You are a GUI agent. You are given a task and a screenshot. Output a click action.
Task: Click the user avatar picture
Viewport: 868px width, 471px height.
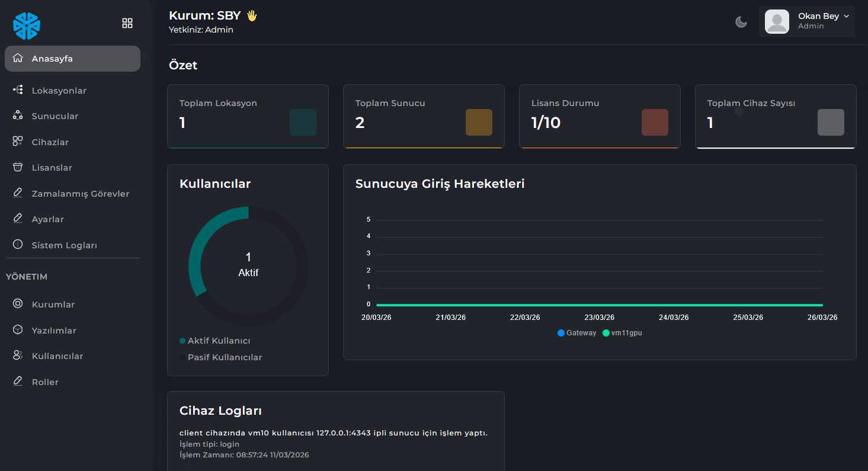(x=777, y=21)
